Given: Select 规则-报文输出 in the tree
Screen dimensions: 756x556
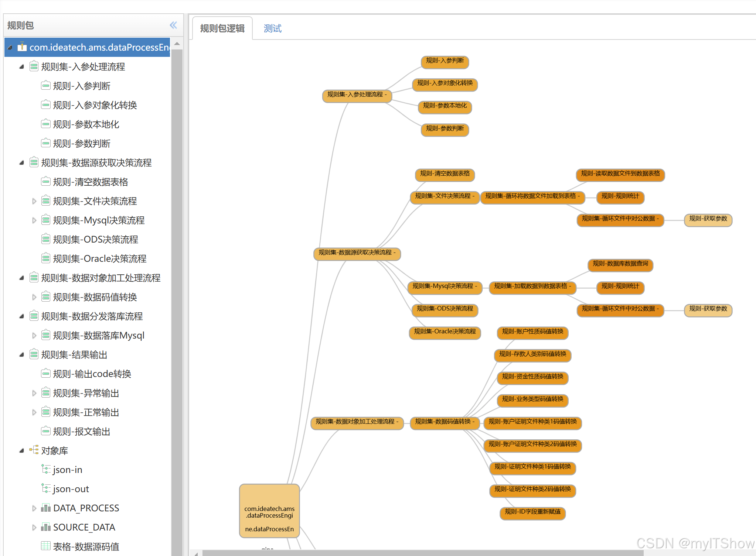Looking at the screenshot, I should click(82, 431).
